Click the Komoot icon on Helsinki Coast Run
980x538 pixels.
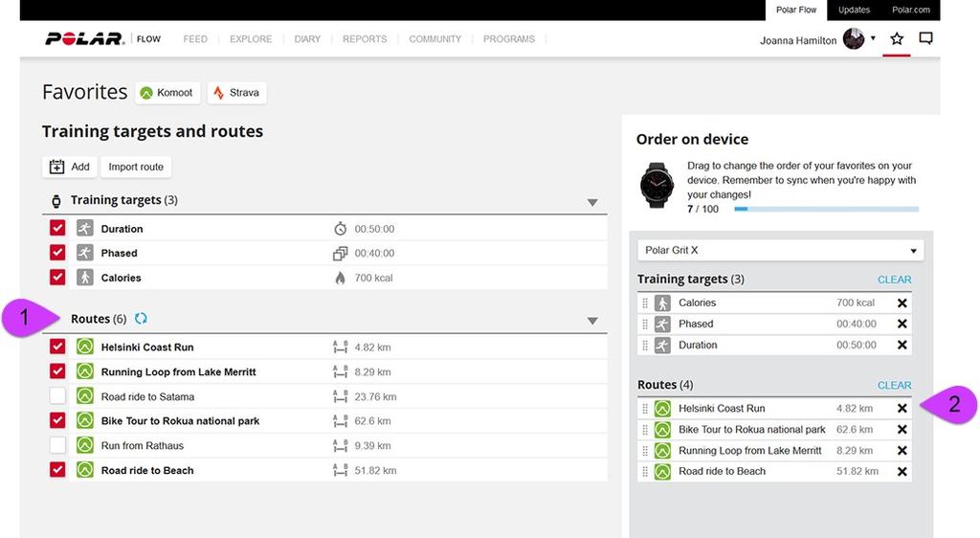85,347
